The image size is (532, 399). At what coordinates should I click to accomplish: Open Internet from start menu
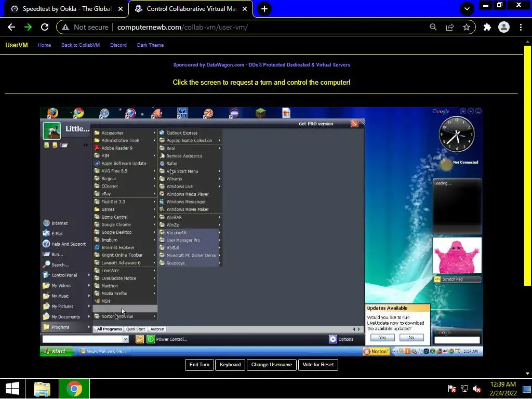[56, 223]
